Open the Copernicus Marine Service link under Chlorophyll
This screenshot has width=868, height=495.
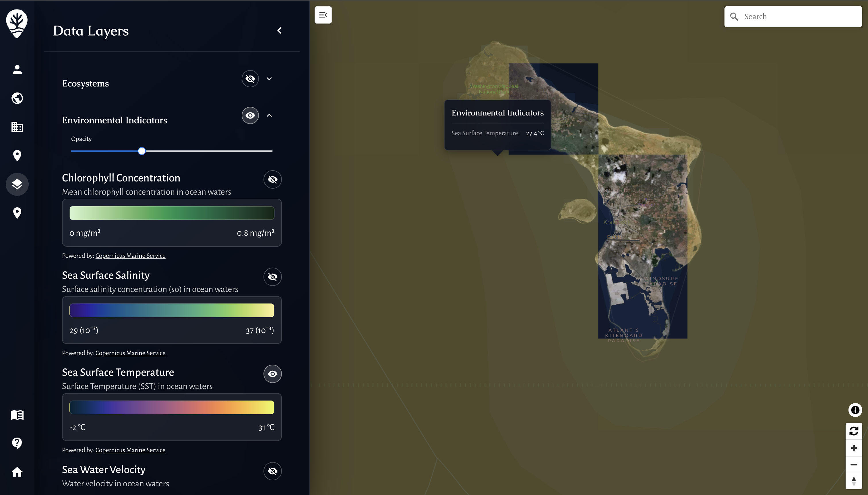(130, 256)
